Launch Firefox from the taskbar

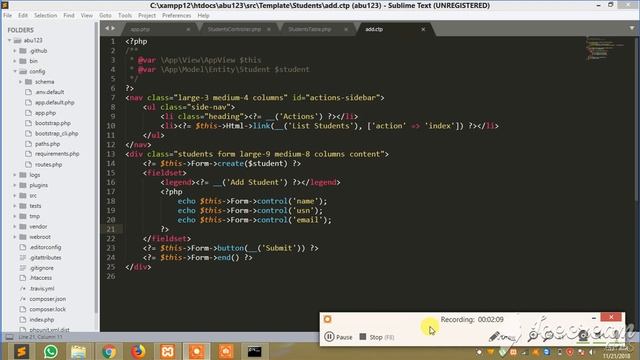(x=138, y=351)
